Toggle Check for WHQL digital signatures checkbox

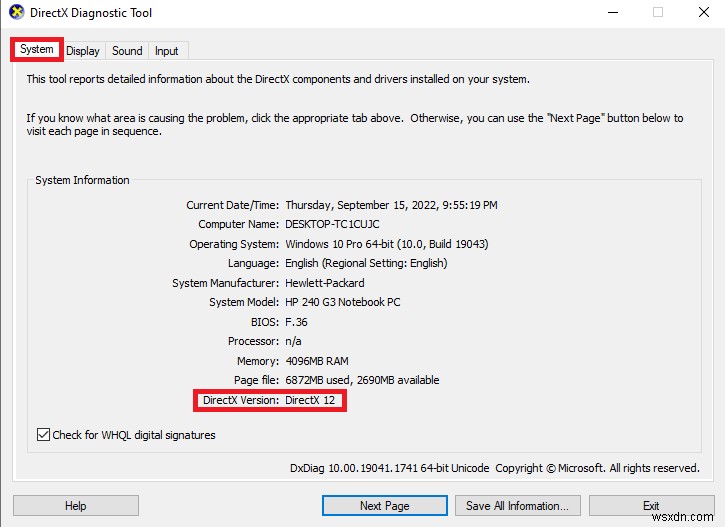(x=43, y=435)
